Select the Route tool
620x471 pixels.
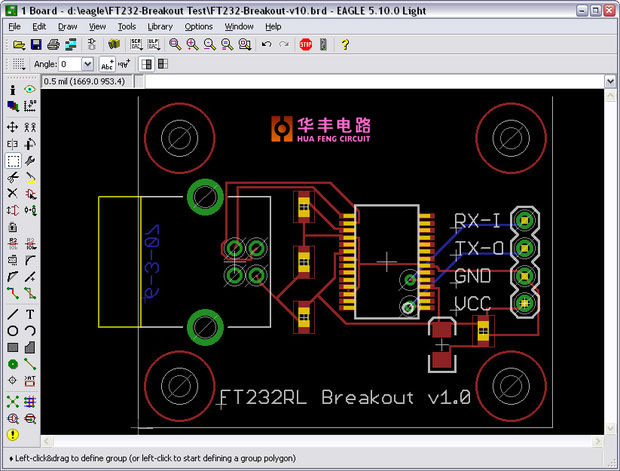[x=13, y=293]
